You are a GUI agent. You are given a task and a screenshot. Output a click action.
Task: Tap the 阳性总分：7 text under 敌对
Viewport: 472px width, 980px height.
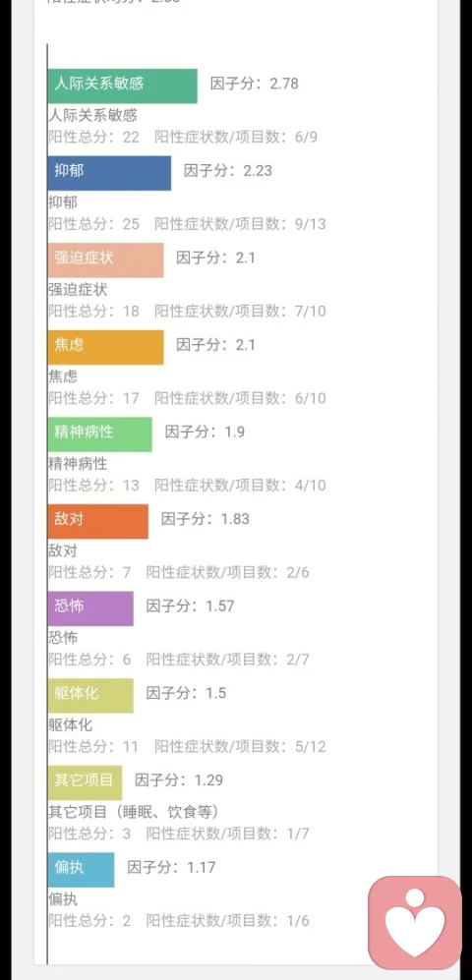(89, 572)
